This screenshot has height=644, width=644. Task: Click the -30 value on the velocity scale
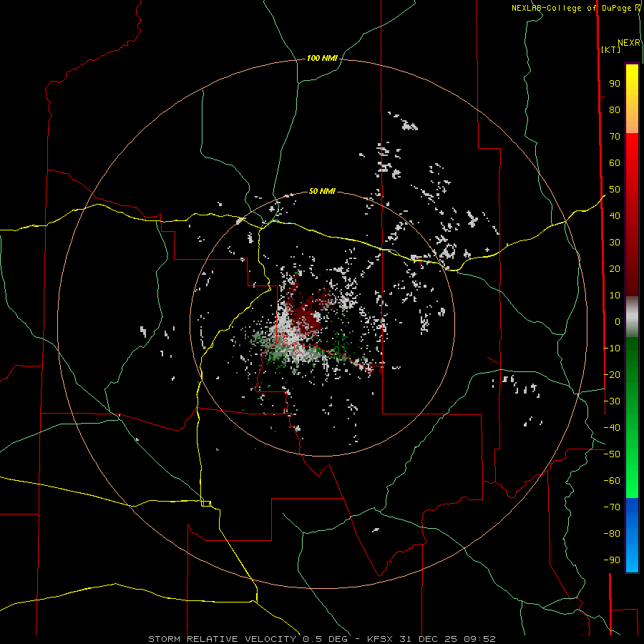tap(612, 401)
